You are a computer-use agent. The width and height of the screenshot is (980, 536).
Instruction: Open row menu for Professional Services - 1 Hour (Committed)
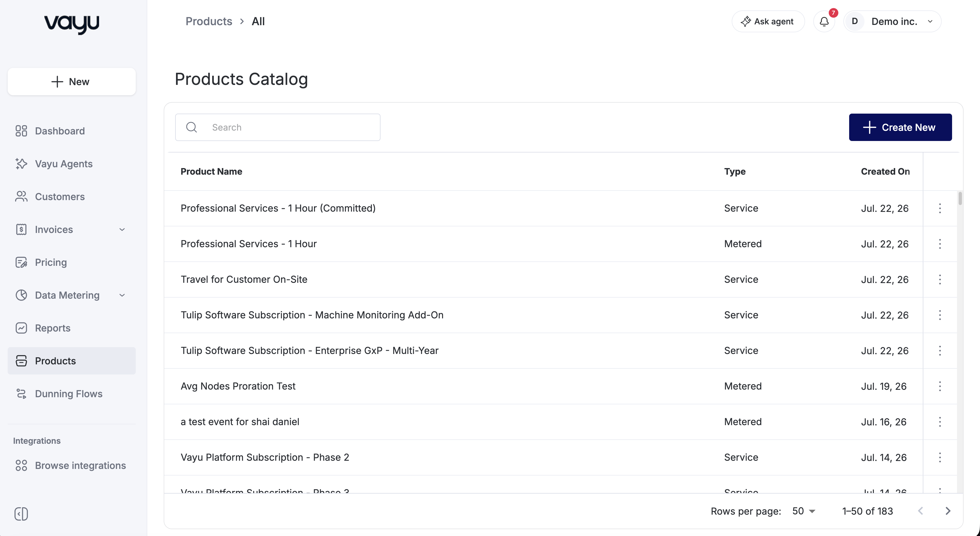pos(940,208)
